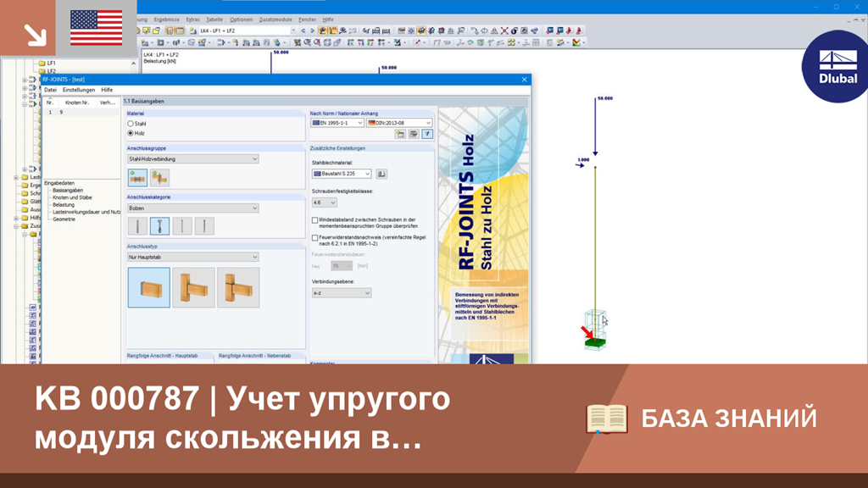Click the new national annex icon
Screen dimensions: 868x488
(x=400, y=135)
